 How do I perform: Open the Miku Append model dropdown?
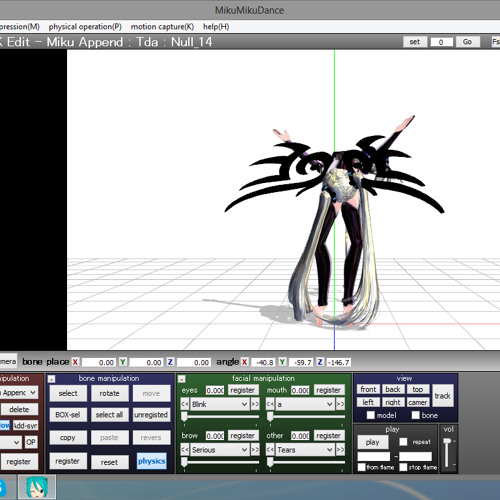coord(19,393)
